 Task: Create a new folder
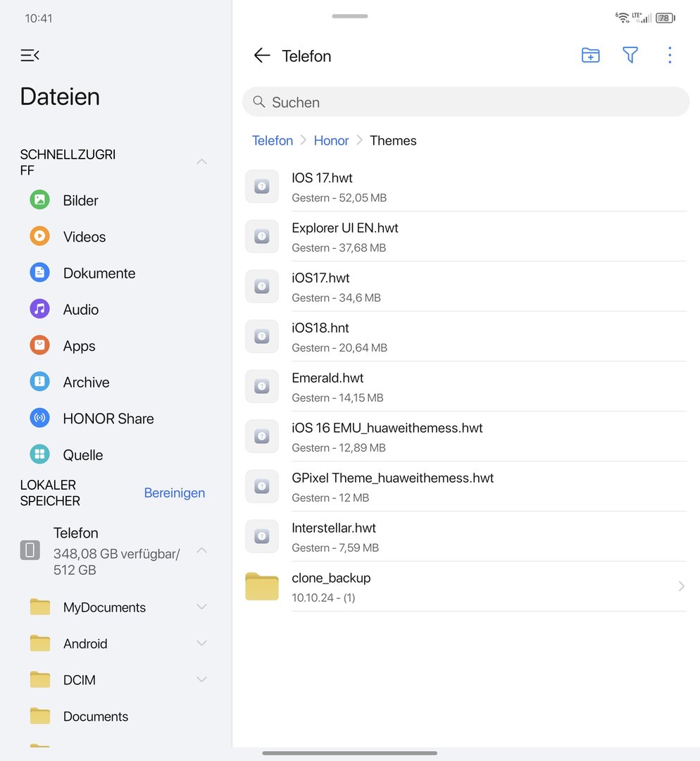point(590,56)
